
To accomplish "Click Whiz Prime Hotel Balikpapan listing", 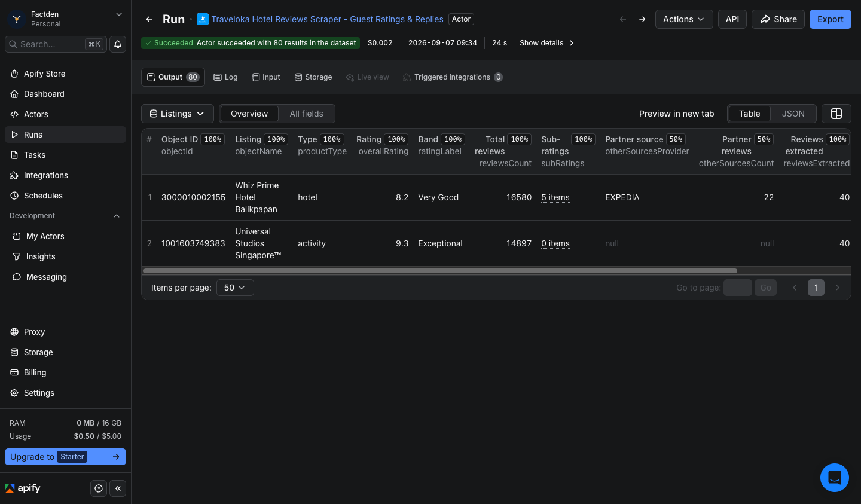I will pyautogui.click(x=257, y=197).
